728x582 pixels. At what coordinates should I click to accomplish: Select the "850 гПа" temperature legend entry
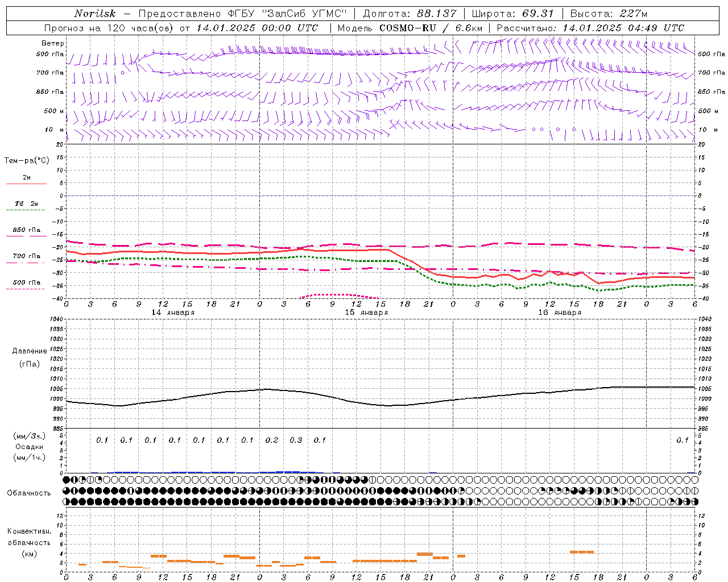point(27,230)
